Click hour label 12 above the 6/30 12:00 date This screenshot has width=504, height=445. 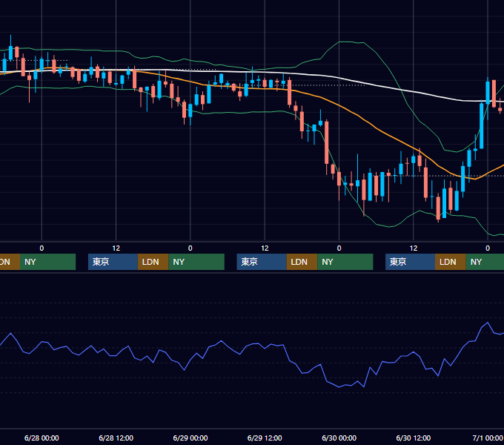[414, 248]
